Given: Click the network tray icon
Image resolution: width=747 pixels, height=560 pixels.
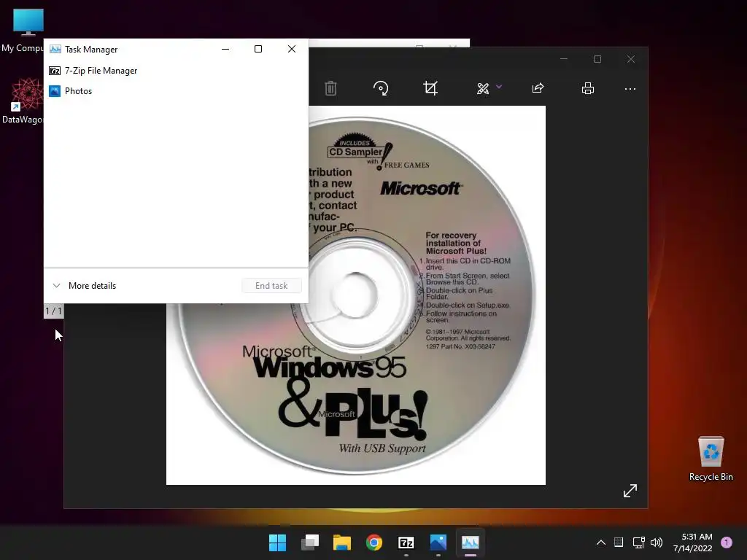Looking at the screenshot, I should [638, 542].
